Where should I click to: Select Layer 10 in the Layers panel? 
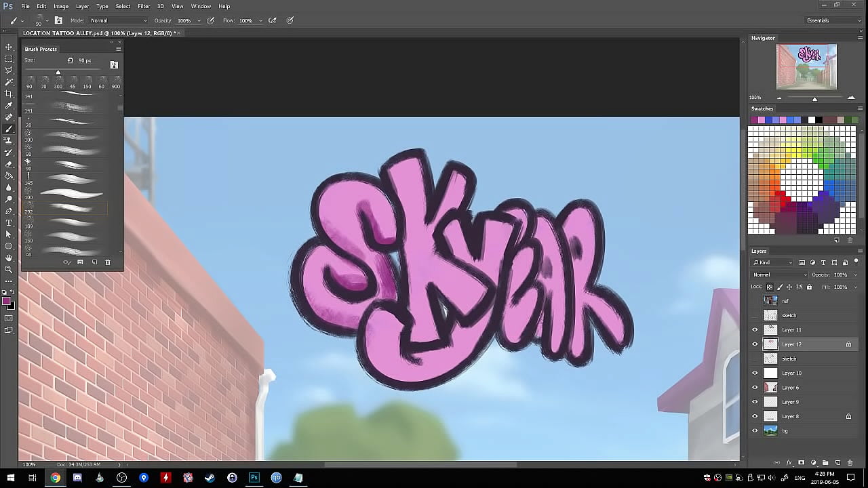tap(791, 373)
